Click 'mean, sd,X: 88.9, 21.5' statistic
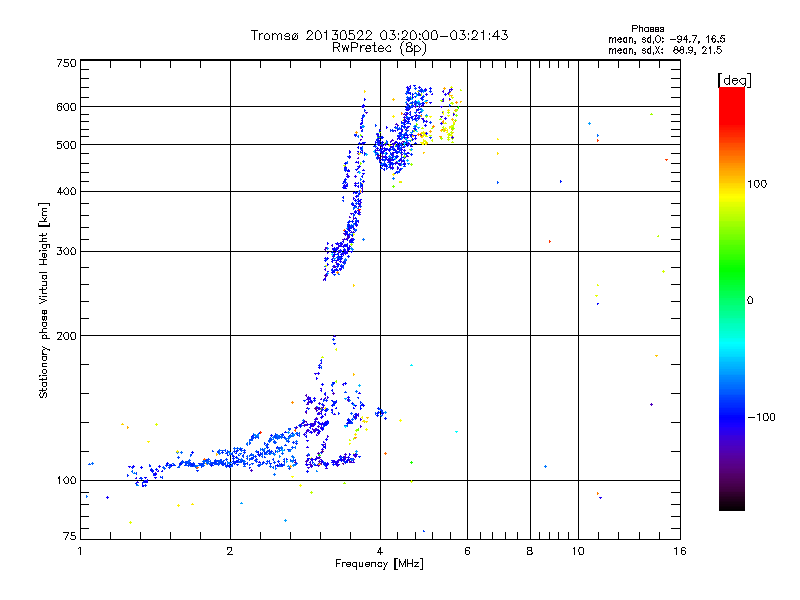Image resolution: width=800 pixels, height=600 pixels. [x=665, y=50]
